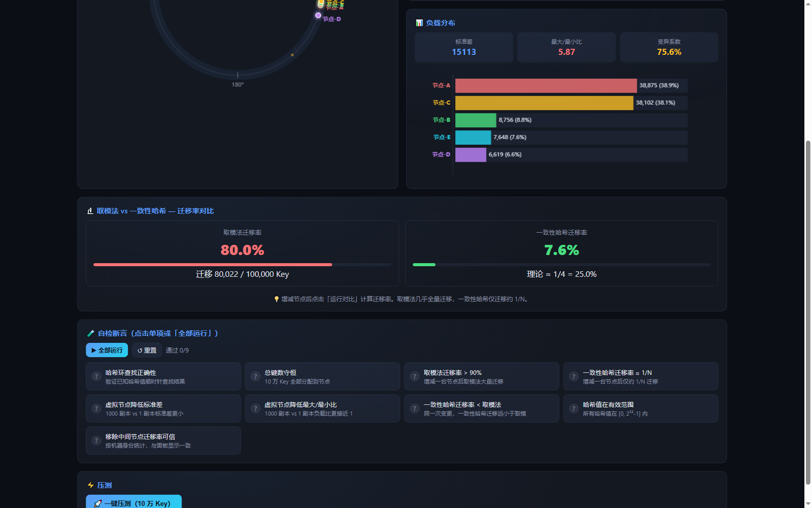Click the chart icon beside 取模法 vs 一致性哈希

[90, 211]
